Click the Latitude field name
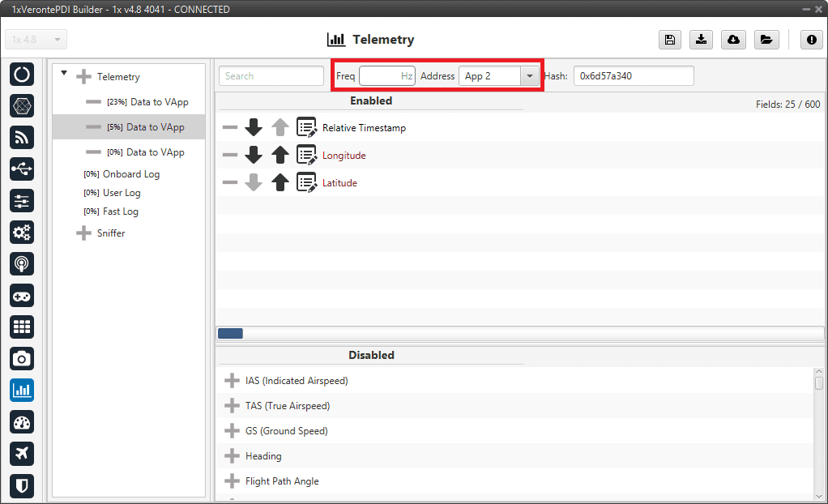This screenshot has width=828, height=504. coord(339,183)
